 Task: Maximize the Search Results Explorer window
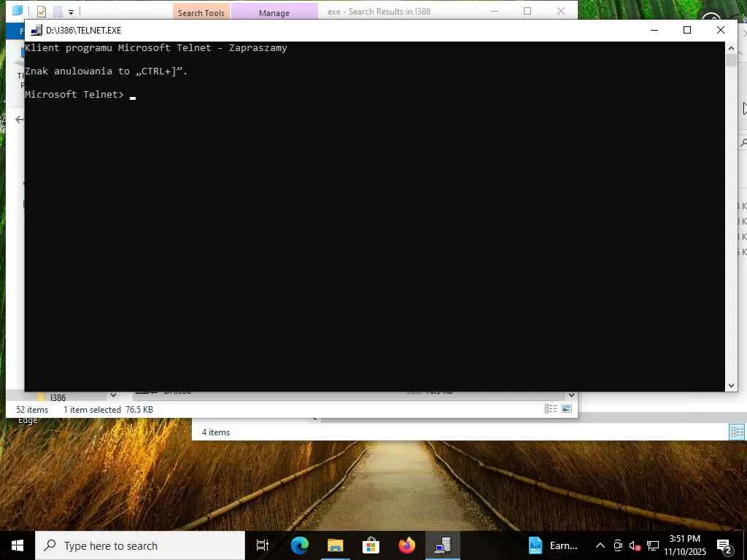527,11
